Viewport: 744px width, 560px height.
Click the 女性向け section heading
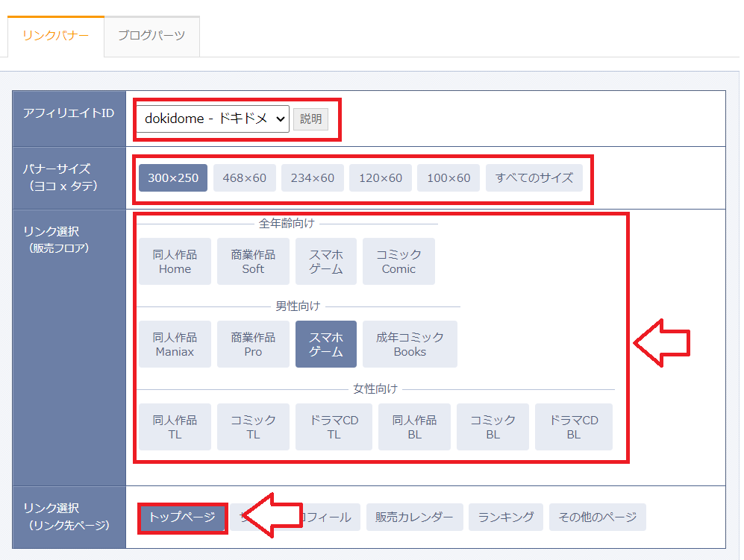point(375,389)
